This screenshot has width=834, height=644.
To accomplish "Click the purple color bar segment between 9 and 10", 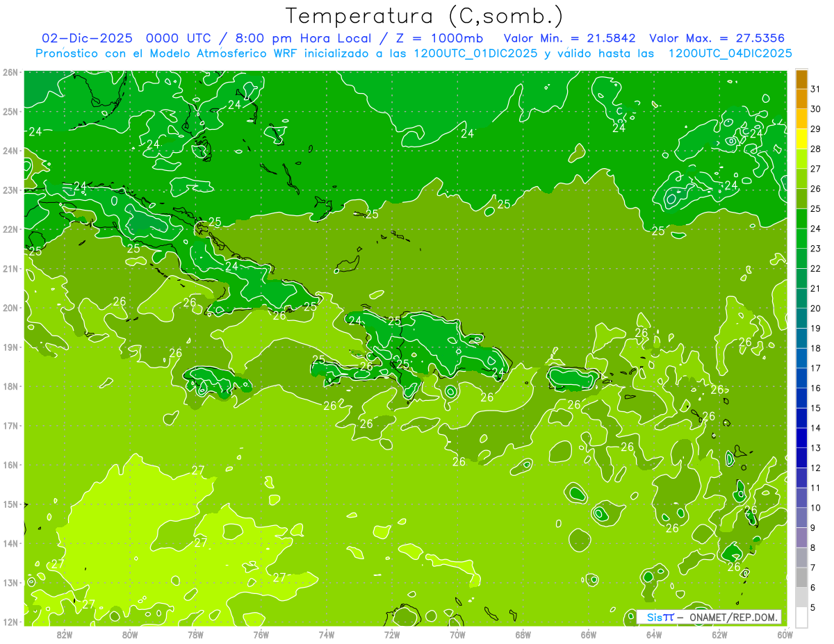I will (x=801, y=518).
